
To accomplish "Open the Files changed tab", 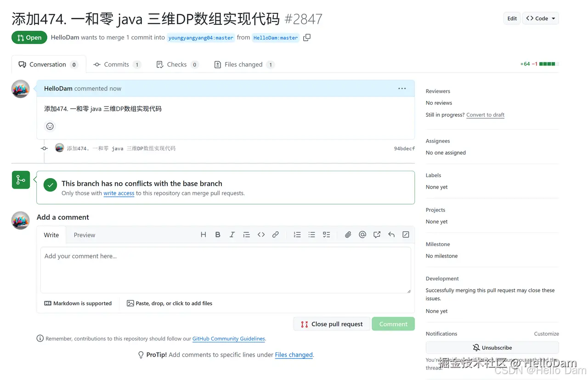I will coord(244,64).
